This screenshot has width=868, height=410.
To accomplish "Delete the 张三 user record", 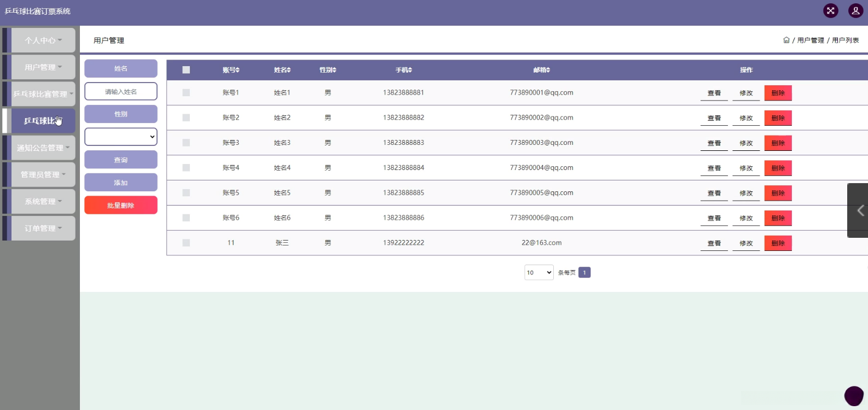I will coord(778,243).
